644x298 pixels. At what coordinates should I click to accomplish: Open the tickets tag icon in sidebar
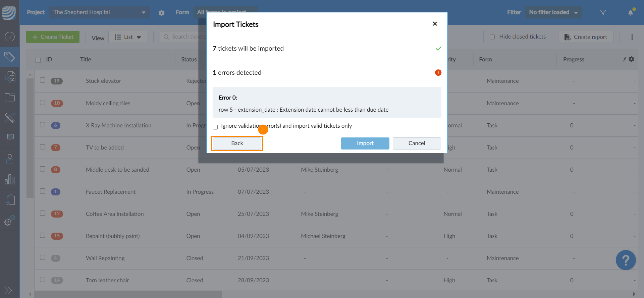click(9, 57)
